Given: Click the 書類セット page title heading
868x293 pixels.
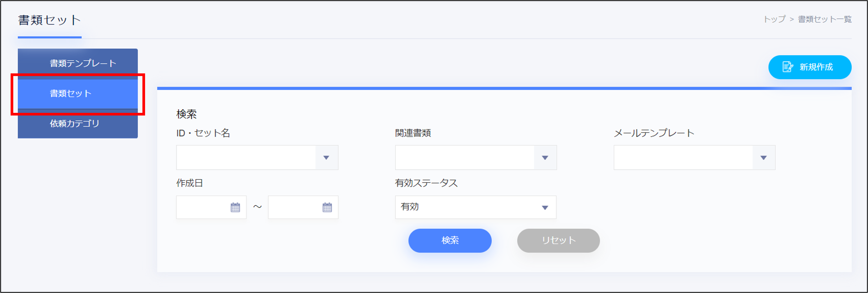Looking at the screenshot, I should click(50, 20).
